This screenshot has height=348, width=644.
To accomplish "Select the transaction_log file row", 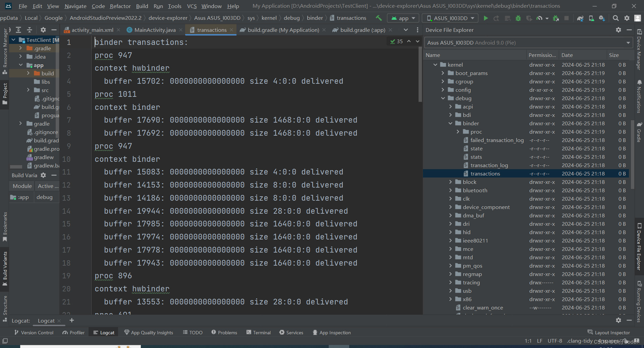I will tap(526, 165).
